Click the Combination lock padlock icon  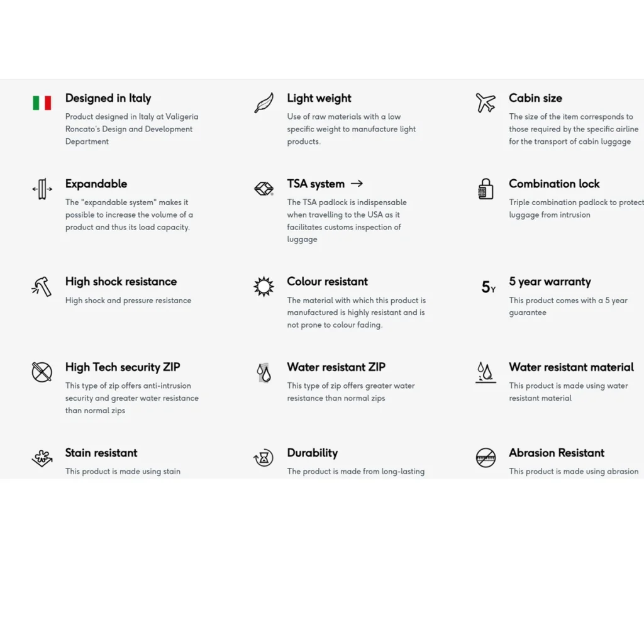click(x=486, y=189)
